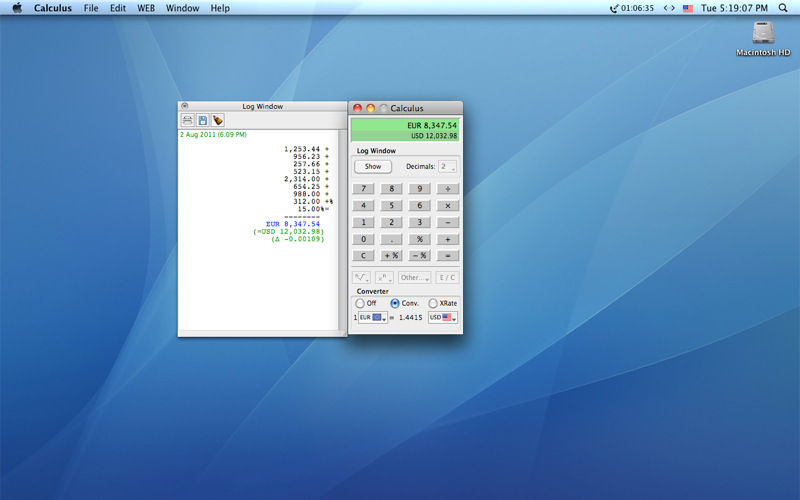This screenshot has height=500, width=800.
Task: Click the Log Window vertical scrollbar
Action: point(342,230)
